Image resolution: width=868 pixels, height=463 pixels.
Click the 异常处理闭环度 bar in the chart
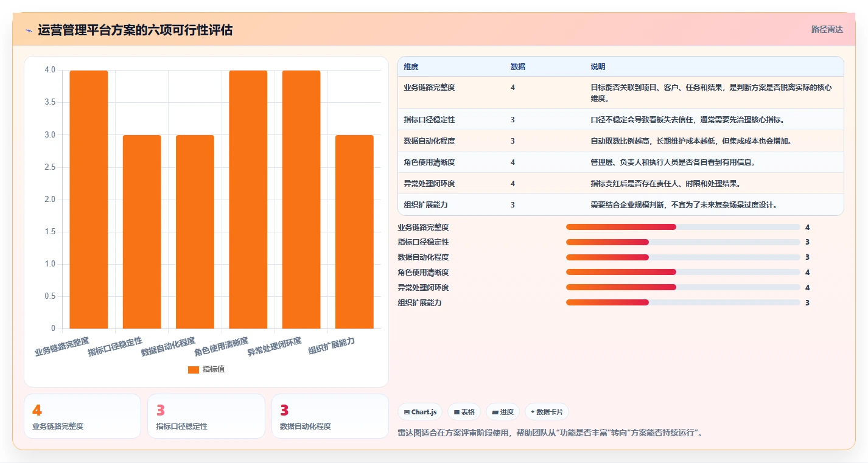[301, 200]
